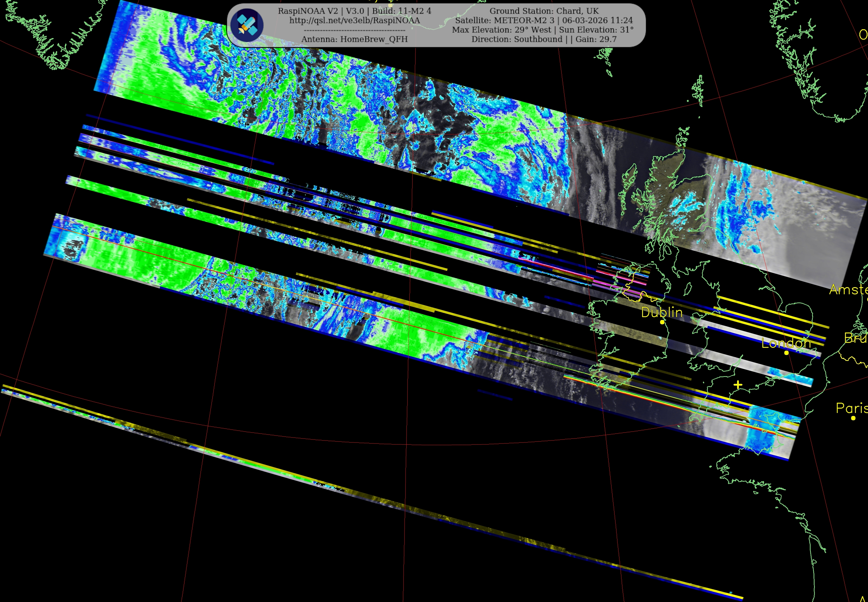Click the partially visible Brussels label
The width and height of the screenshot is (868, 602).
[855, 338]
